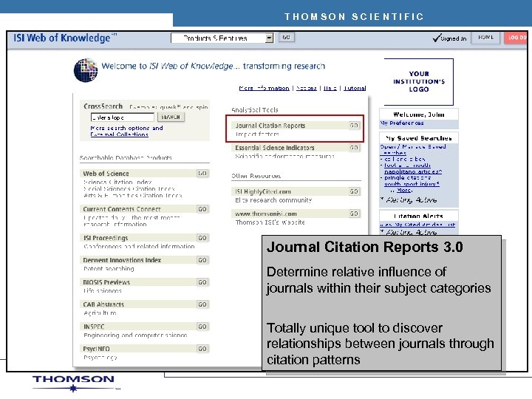Select the Current Contents Connect heading

pos(122,209)
